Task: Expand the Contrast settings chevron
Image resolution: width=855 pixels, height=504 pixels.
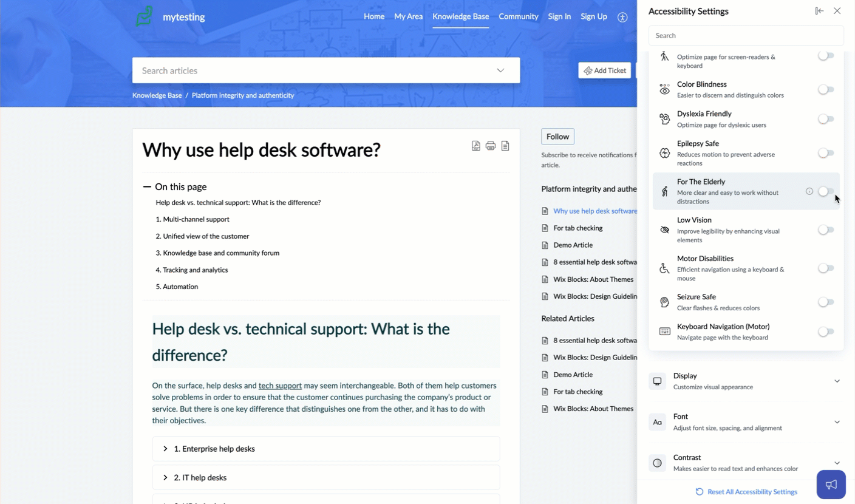Action: click(837, 463)
